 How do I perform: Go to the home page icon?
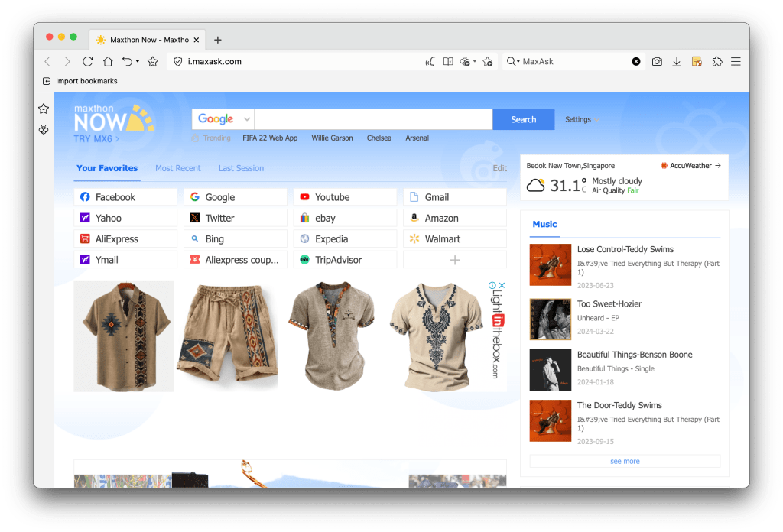[x=108, y=61]
